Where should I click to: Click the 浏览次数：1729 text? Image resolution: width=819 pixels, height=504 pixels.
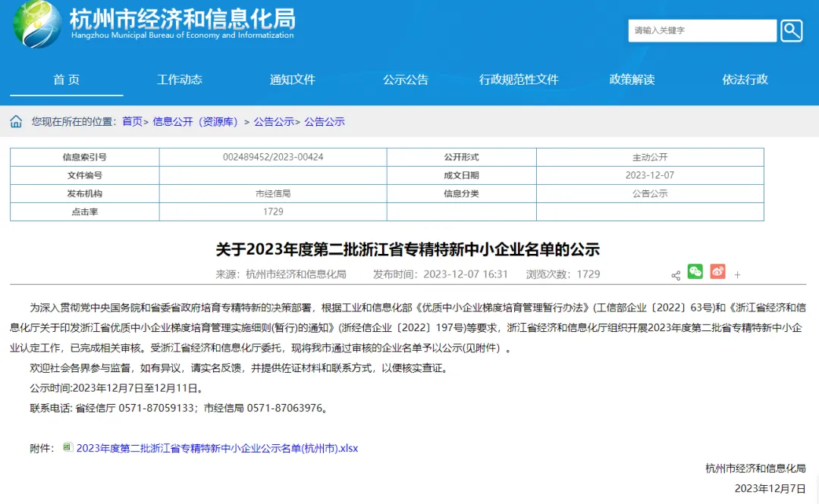pyautogui.click(x=563, y=274)
